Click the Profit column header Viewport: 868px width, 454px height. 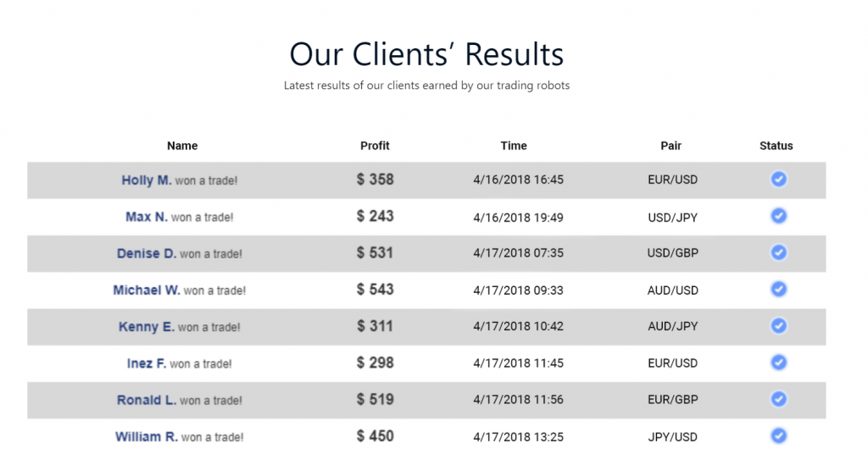[375, 146]
